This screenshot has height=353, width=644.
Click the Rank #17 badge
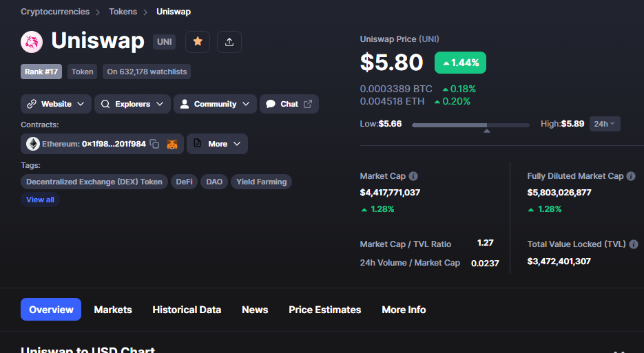click(x=41, y=72)
